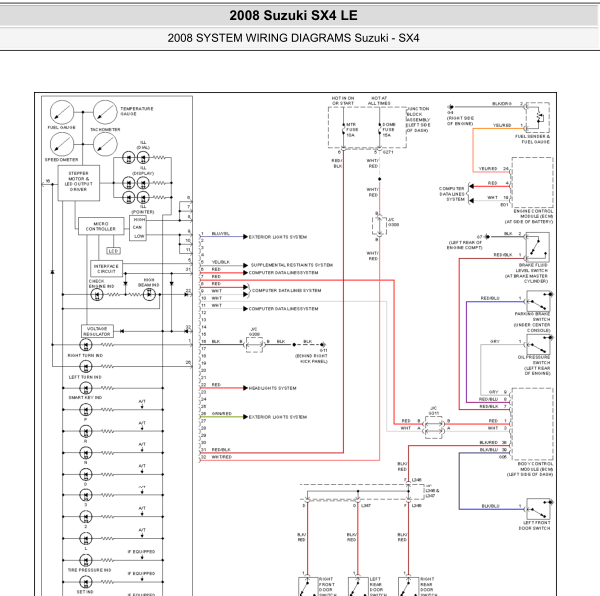Image resolution: width=600 pixels, height=596 pixels.
Task: Select the High Beam indicator LED symbol
Action: [149, 295]
